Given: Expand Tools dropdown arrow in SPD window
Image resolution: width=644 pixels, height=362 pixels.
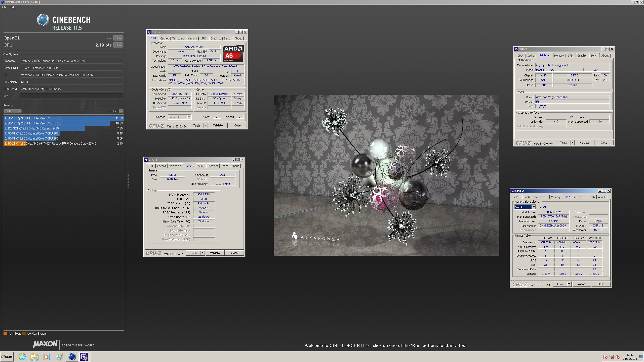Looking at the screenshot, I should pos(569,284).
